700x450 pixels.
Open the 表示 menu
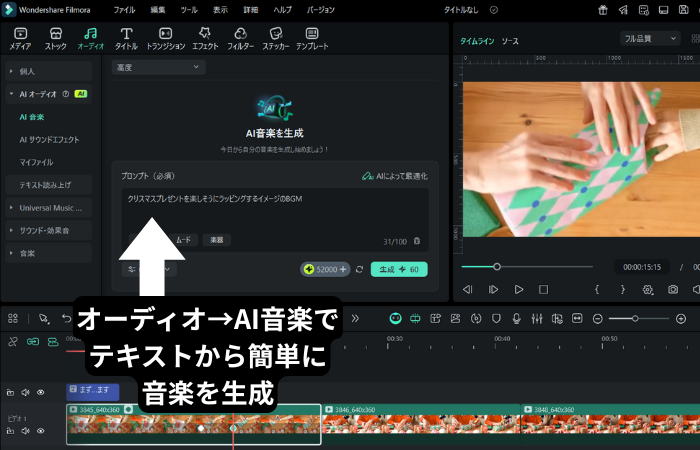click(x=220, y=10)
